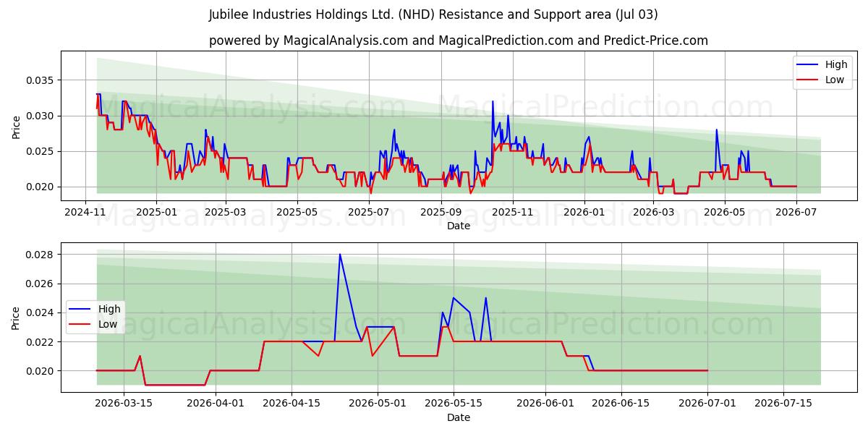The width and height of the screenshot is (868, 434).
Task: Click the 0.028 peak of the bottom chart's High line
Action: tap(340, 255)
